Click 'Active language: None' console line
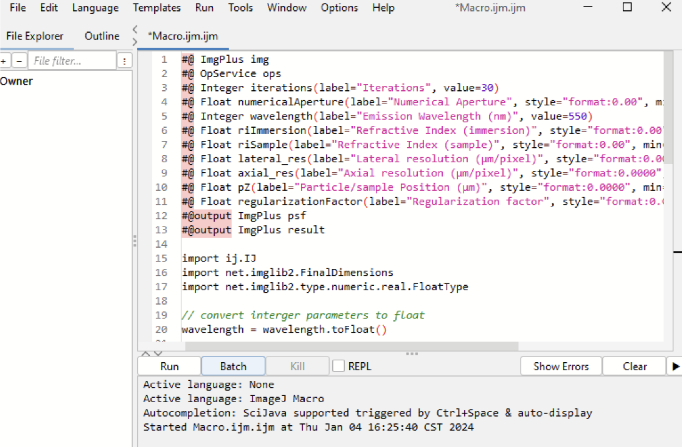Screen dimensions: 682x447 point(208,385)
